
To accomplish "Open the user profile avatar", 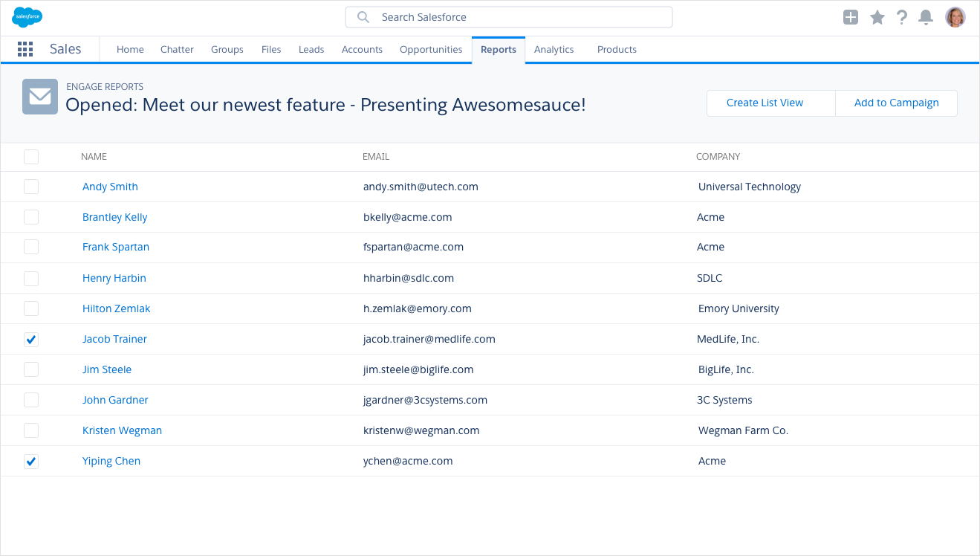I will tap(955, 17).
